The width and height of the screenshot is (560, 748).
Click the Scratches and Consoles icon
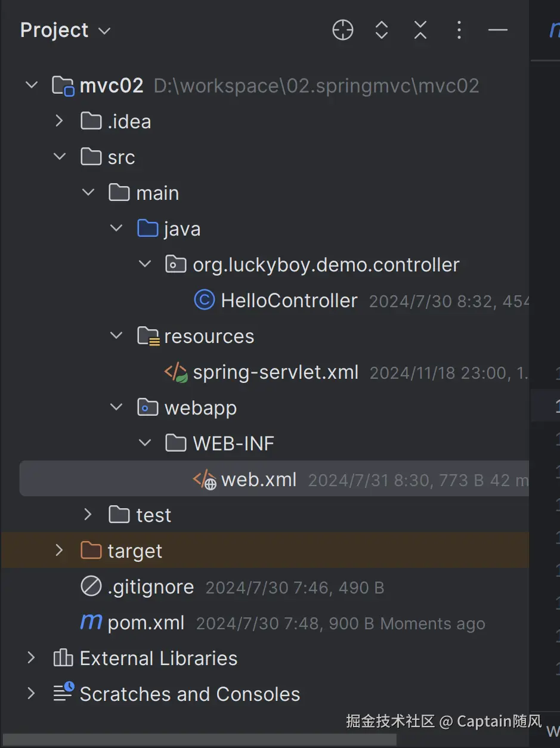[63, 693]
